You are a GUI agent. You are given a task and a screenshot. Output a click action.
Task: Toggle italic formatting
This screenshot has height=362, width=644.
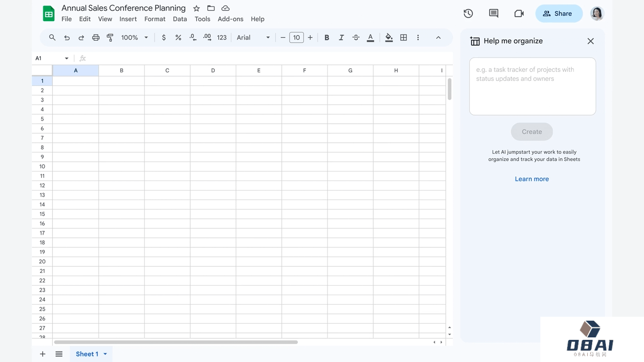pos(342,38)
